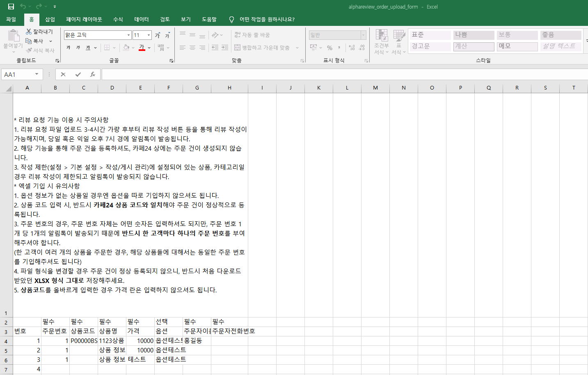Click the middle align icon
This screenshot has width=588, height=375.
pyautogui.click(x=192, y=35)
